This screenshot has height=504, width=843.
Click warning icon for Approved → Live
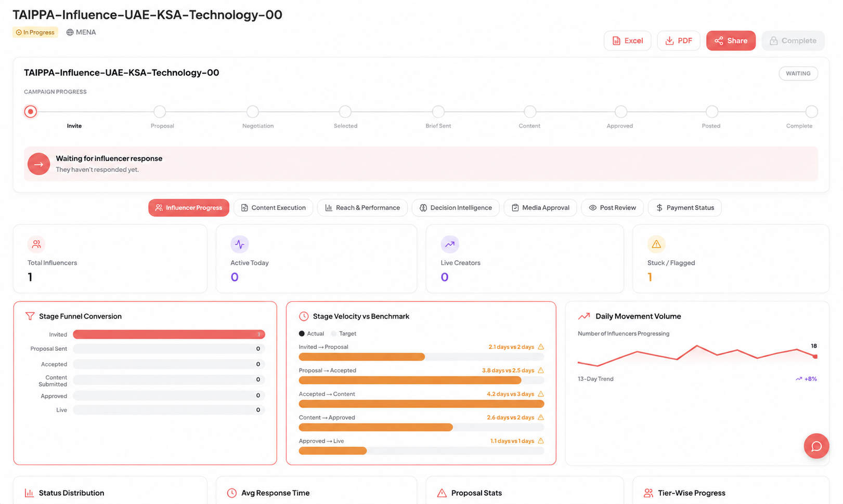pyautogui.click(x=541, y=441)
